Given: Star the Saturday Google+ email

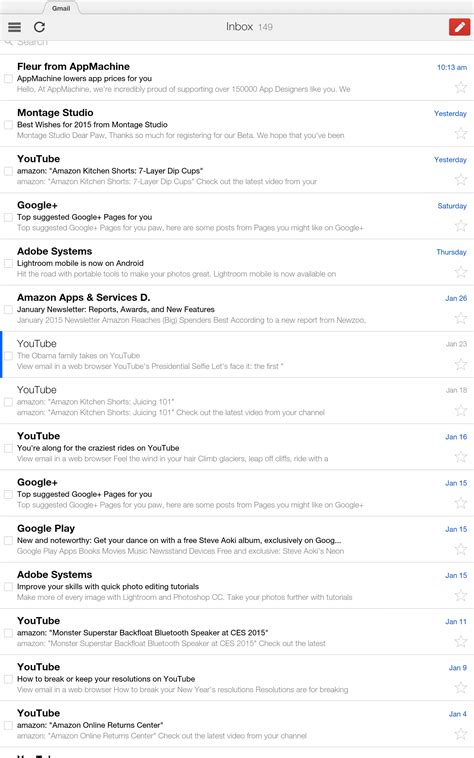Looking at the screenshot, I should click(x=461, y=225).
